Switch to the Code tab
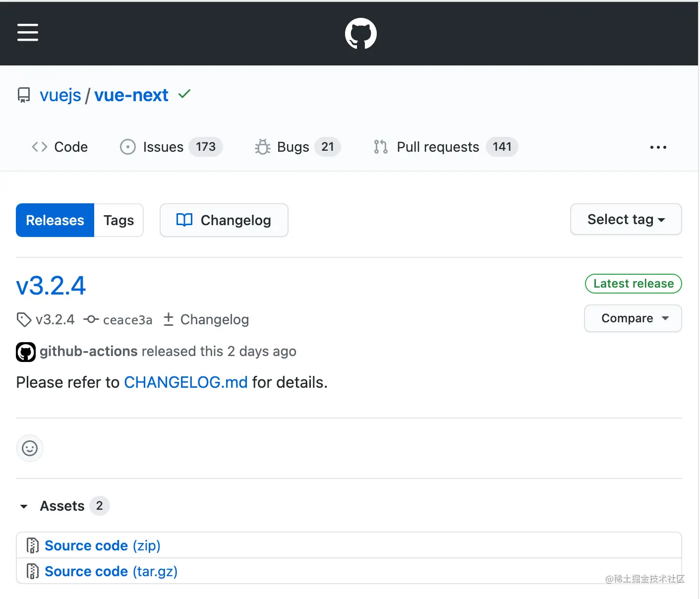The image size is (700, 599). point(59,147)
